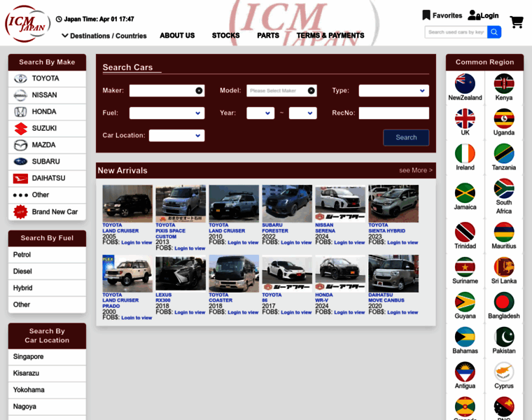The height and width of the screenshot is (420, 532).
Task: Select the Subaru make logo
Action: click(20, 162)
